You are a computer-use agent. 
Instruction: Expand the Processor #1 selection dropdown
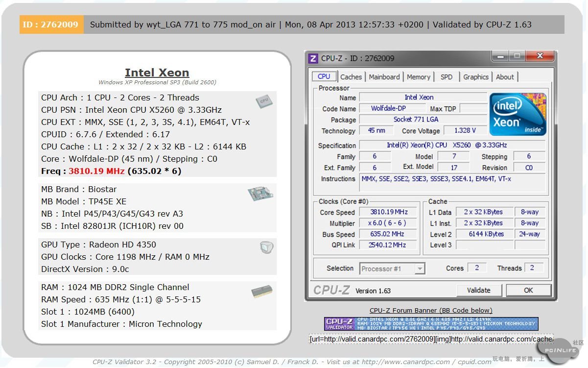pyautogui.click(x=420, y=269)
